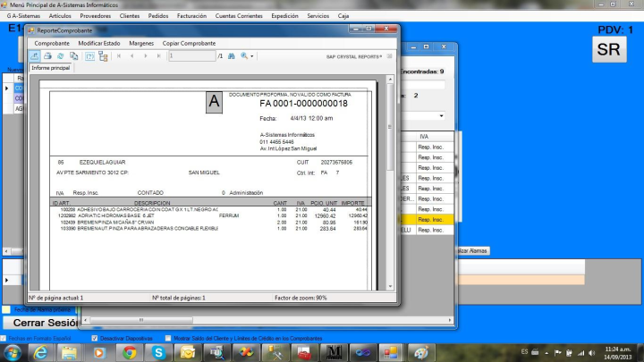Screen dimensions: 644x362
Task: Open the Expedición menu in main window
Action: pyautogui.click(x=284, y=15)
